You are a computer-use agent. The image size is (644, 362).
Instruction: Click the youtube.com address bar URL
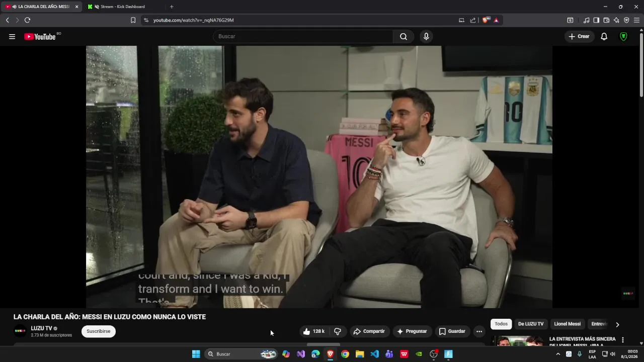pos(194,20)
